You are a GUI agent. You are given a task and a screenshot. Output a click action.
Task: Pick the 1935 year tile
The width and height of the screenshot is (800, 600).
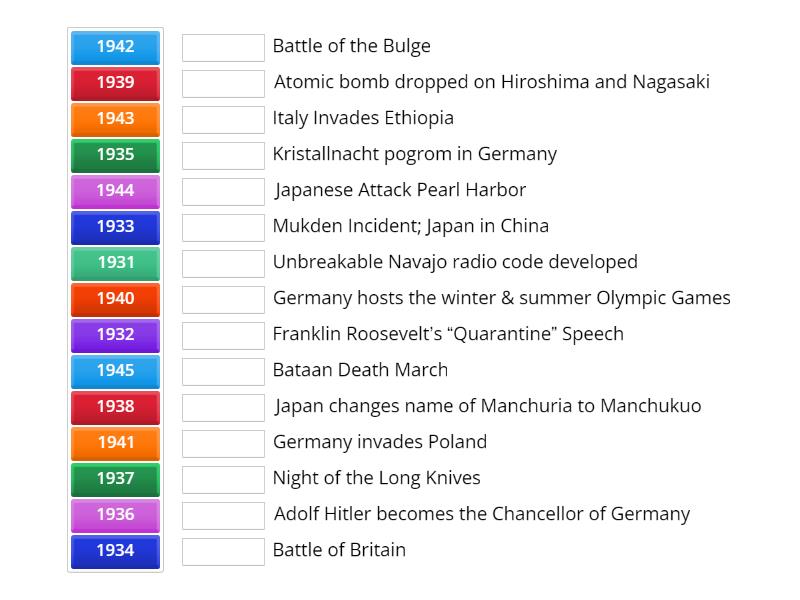tap(115, 155)
